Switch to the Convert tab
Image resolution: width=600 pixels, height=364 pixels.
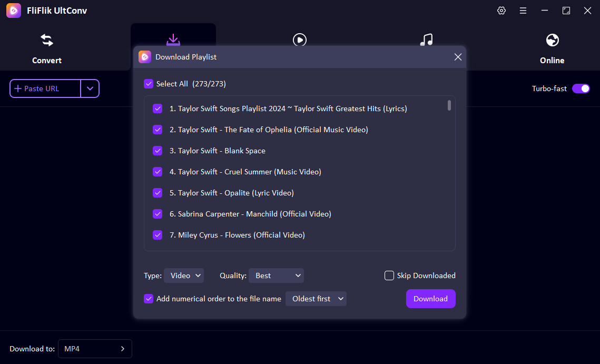click(x=47, y=49)
